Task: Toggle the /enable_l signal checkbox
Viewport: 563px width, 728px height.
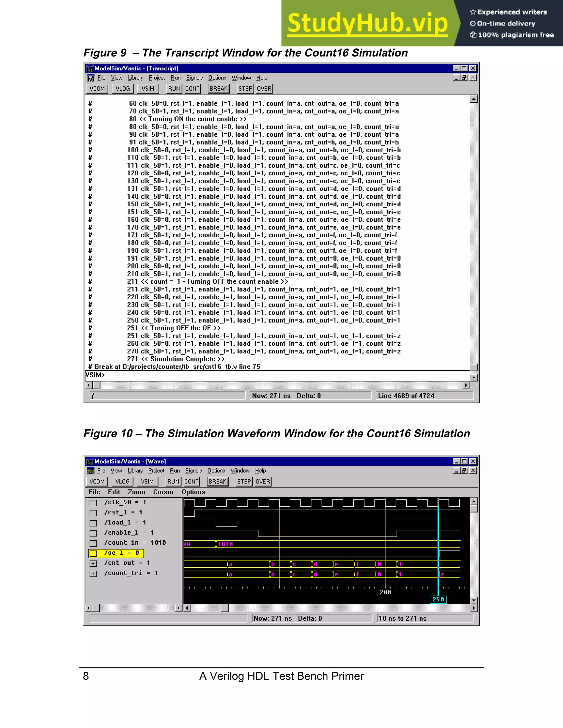Action: tap(93, 533)
